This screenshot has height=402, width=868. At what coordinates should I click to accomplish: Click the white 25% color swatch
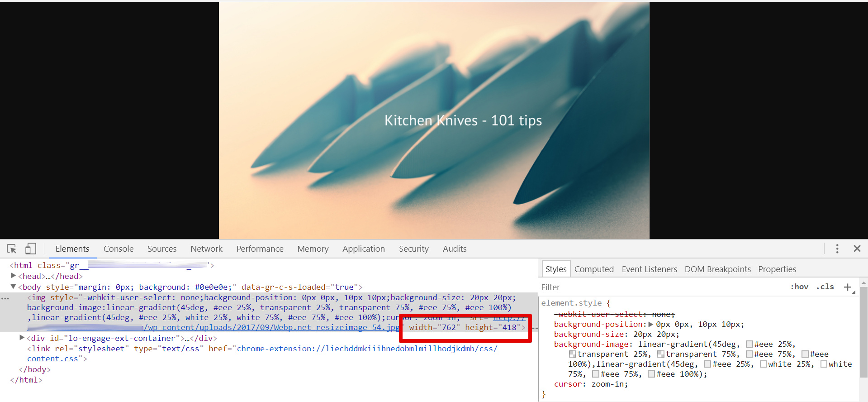763,364
